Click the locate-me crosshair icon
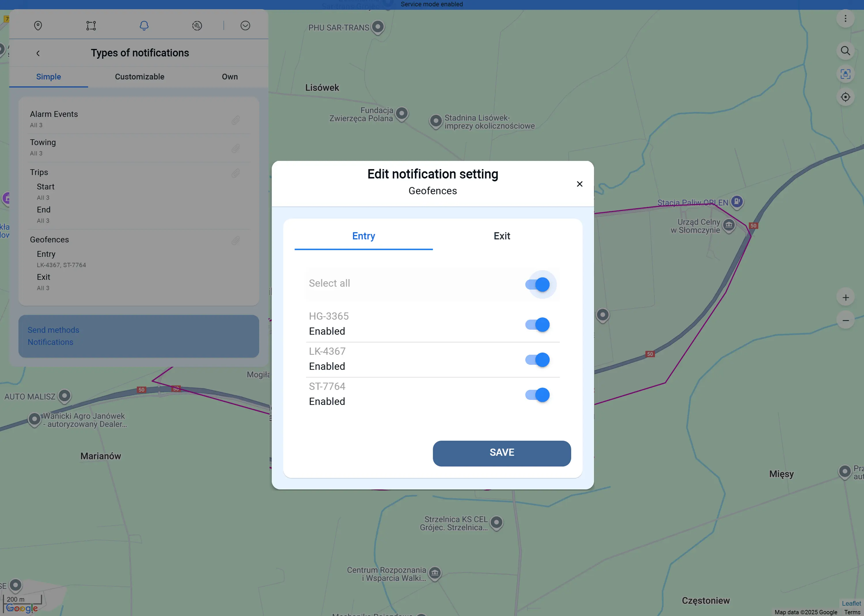The image size is (864, 616). coord(845,97)
